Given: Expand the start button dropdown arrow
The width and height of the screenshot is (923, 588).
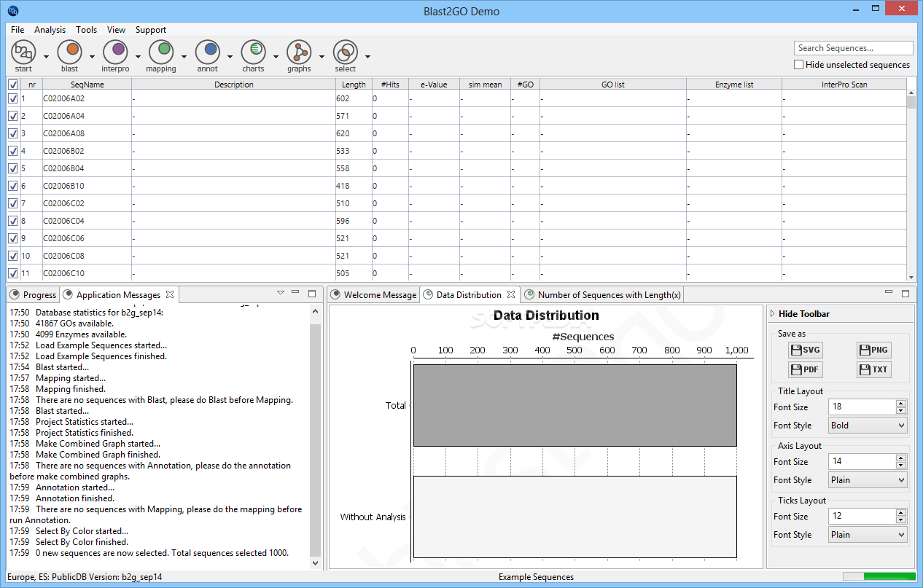Looking at the screenshot, I should point(46,56).
